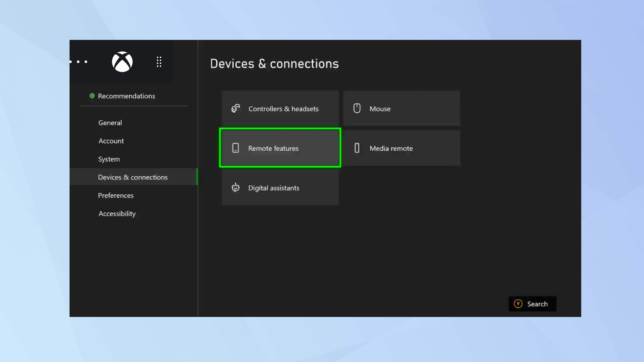This screenshot has width=644, height=362.
Task: Click the three-dot grid menu icon
Action: coord(159,62)
